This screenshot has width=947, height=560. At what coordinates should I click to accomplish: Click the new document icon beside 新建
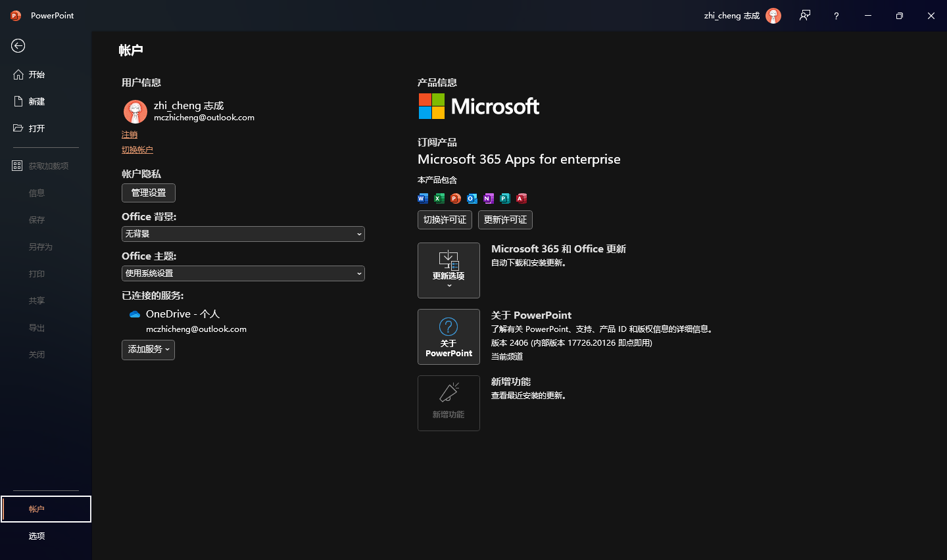tap(18, 101)
